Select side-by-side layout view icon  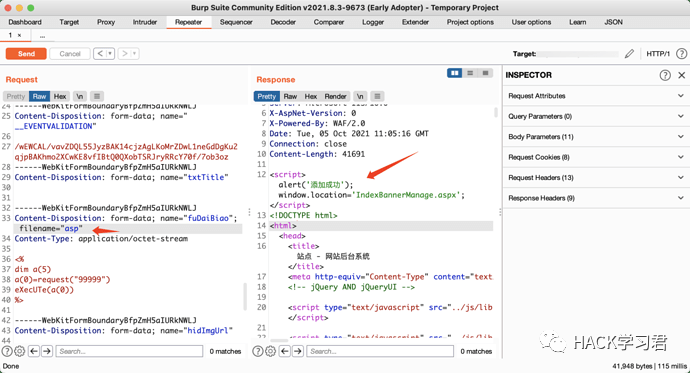pos(455,73)
